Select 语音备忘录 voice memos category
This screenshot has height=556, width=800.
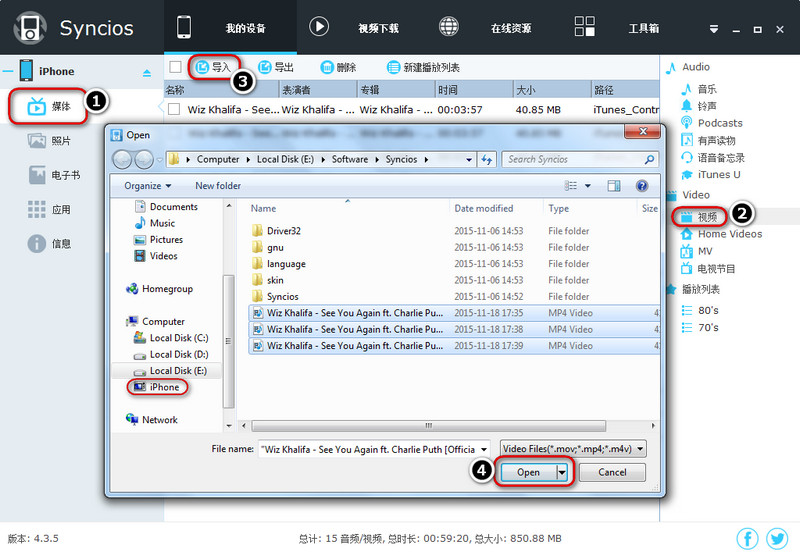(x=713, y=158)
